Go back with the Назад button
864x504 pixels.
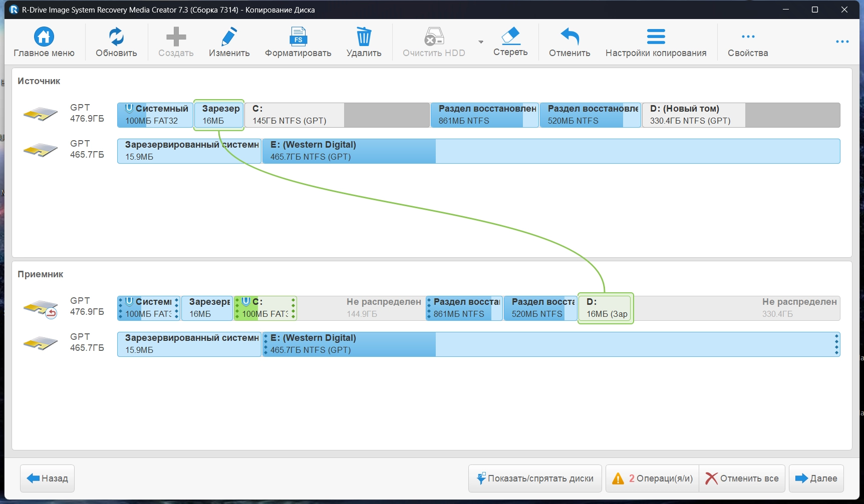[48, 478]
